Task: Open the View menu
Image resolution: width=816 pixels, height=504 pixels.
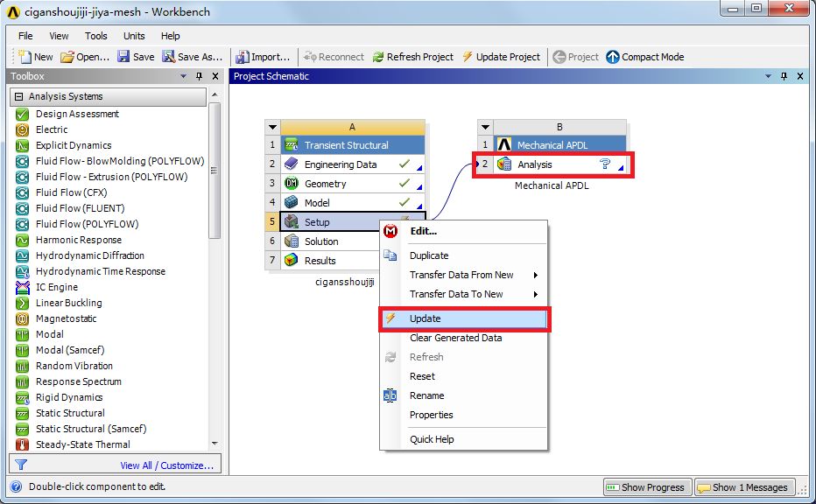Action: pyautogui.click(x=59, y=36)
